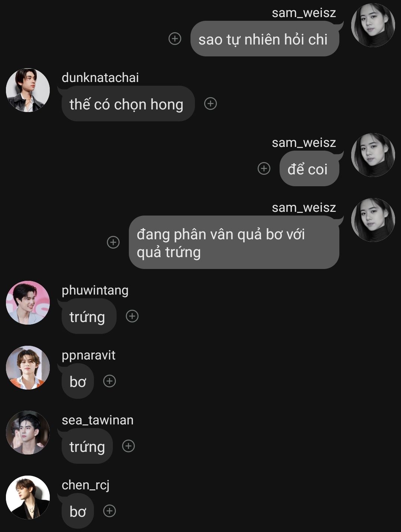View chen_rcj's profile picture
The width and height of the screenshot is (401, 532).
coord(28,497)
